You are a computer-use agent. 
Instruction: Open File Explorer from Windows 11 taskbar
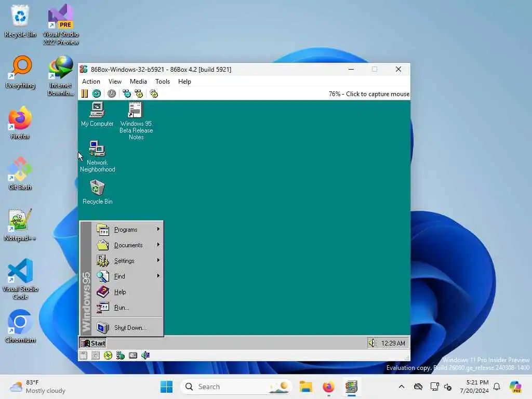[305, 387]
